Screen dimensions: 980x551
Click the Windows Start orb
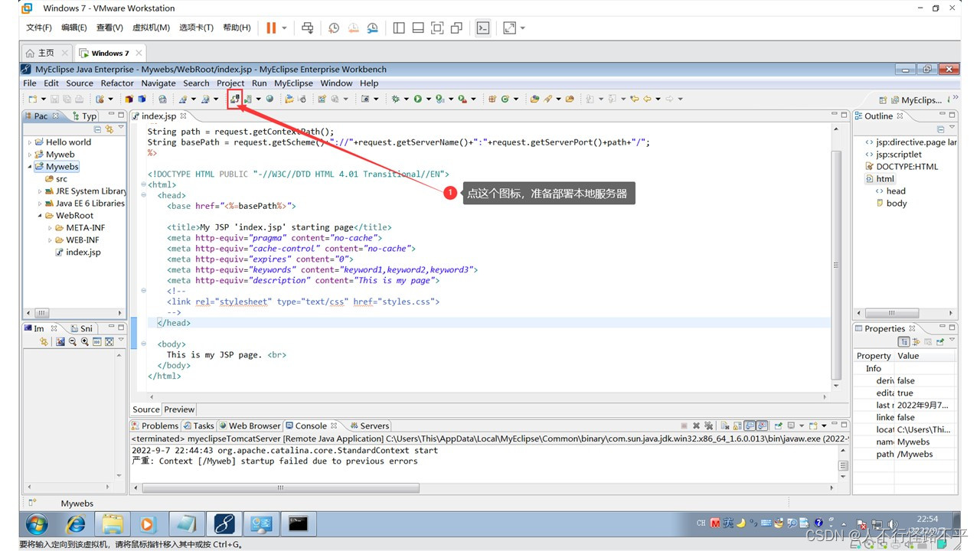coord(36,523)
